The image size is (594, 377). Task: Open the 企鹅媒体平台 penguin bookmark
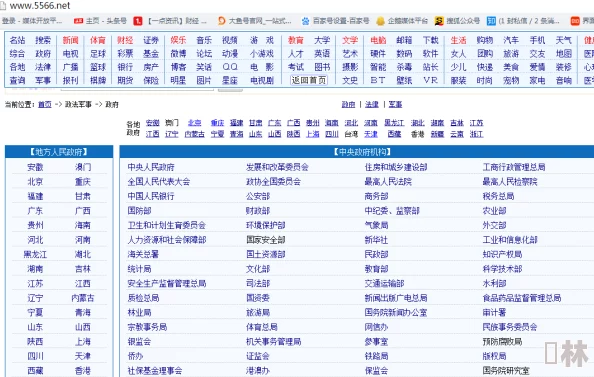[402, 21]
